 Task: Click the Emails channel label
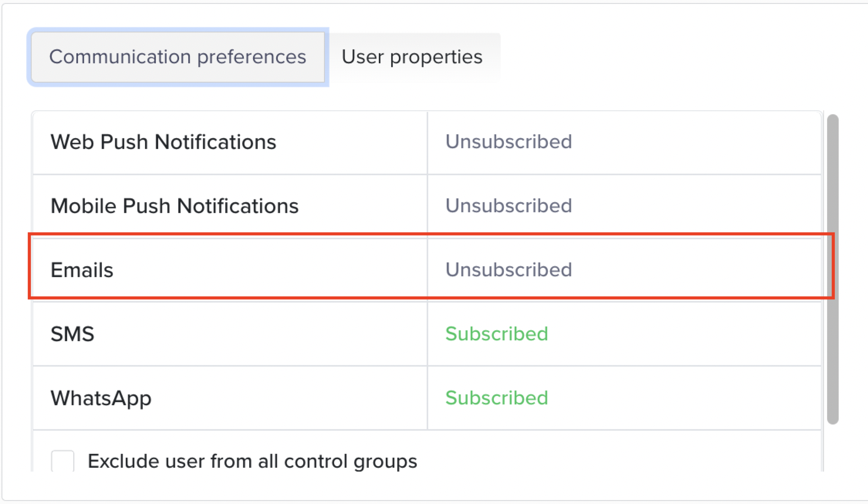82,270
